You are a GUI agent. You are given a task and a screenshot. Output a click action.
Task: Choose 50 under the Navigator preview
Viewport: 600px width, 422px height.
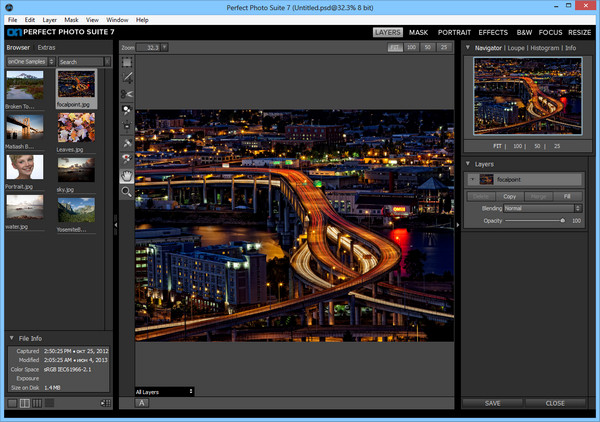pyautogui.click(x=537, y=146)
